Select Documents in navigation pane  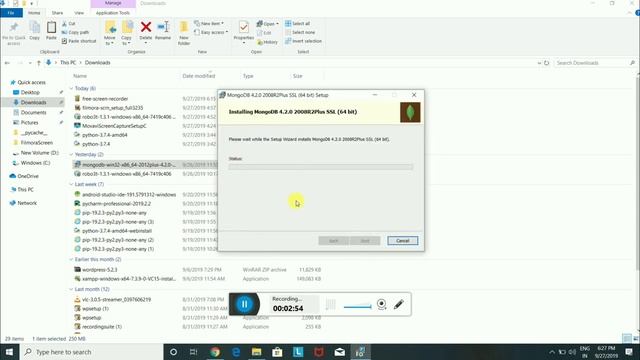(x=33, y=113)
